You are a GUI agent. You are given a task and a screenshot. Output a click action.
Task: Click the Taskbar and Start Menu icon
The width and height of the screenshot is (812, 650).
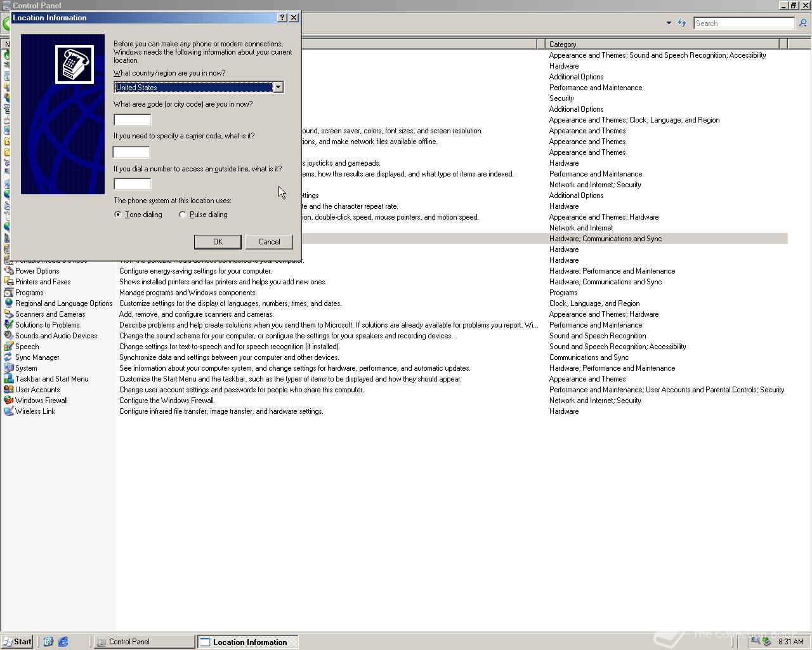(8, 379)
